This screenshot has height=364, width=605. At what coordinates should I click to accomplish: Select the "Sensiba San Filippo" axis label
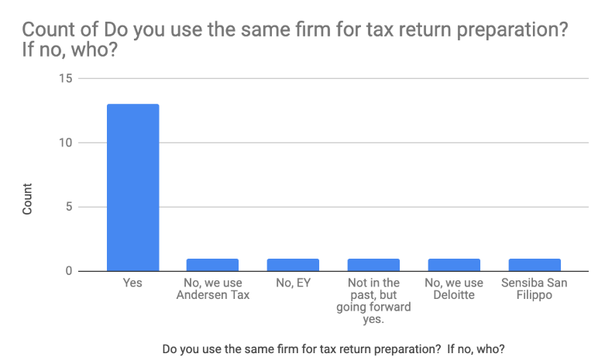coord(535,289)
